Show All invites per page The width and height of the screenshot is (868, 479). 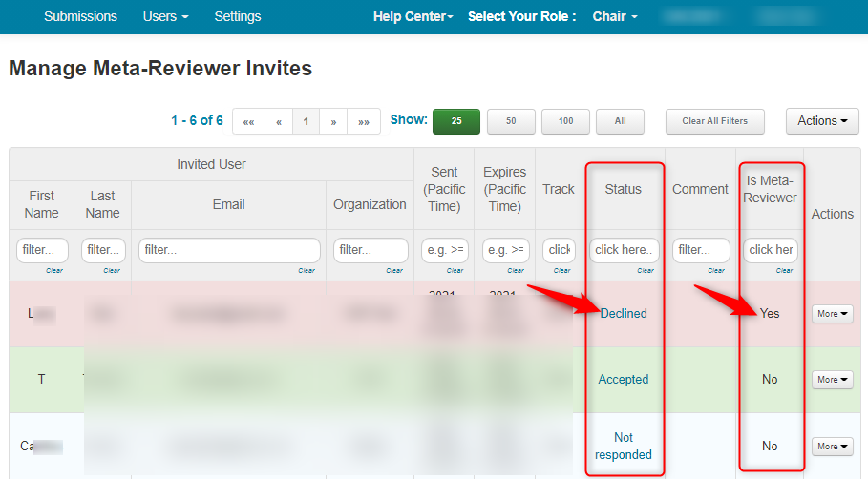coord(620,121)
